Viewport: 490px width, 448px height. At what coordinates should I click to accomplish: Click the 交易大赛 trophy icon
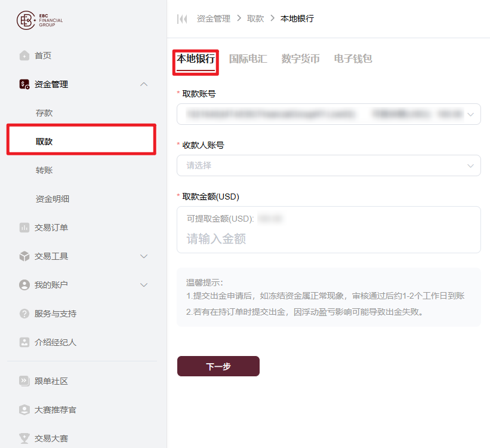pyautogui.click(x=24, y=438)
